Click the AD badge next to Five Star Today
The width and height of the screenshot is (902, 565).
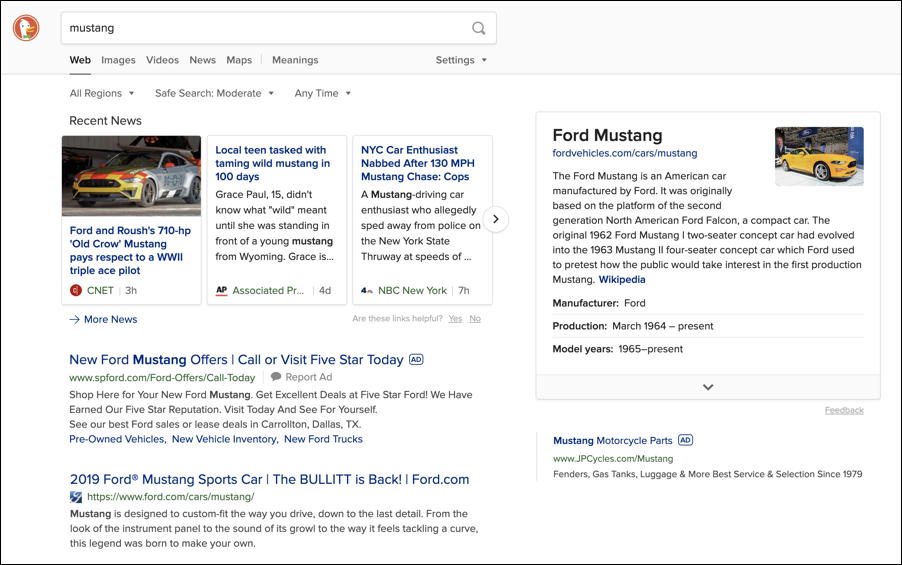click(416, 360)
